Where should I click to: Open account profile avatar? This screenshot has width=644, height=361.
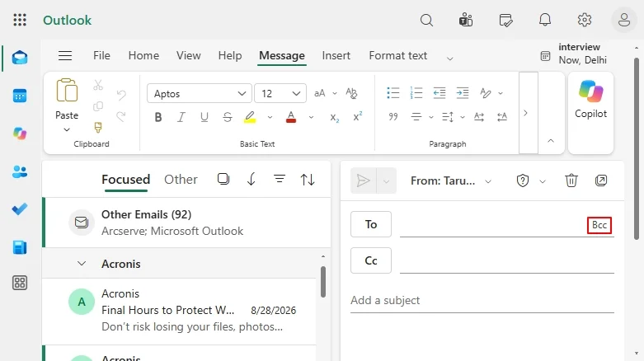point(624,20)
